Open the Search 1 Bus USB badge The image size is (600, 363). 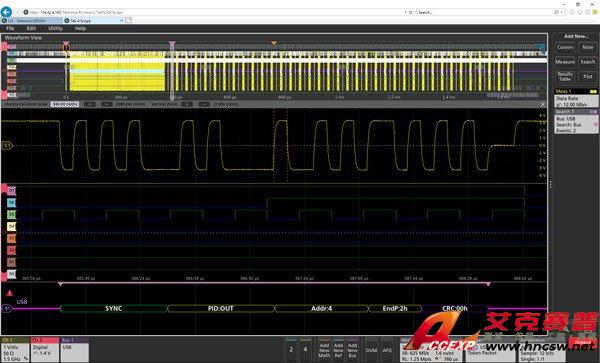pos(576,122)
